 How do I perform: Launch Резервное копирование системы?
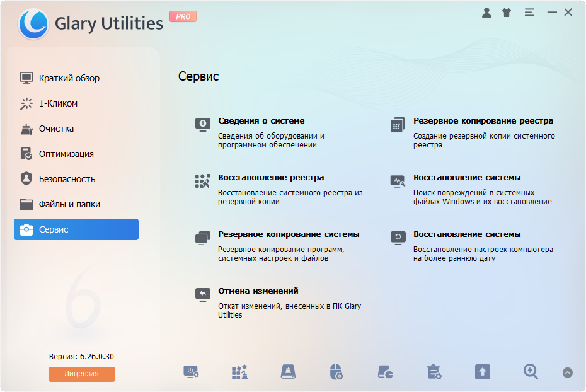289,234
